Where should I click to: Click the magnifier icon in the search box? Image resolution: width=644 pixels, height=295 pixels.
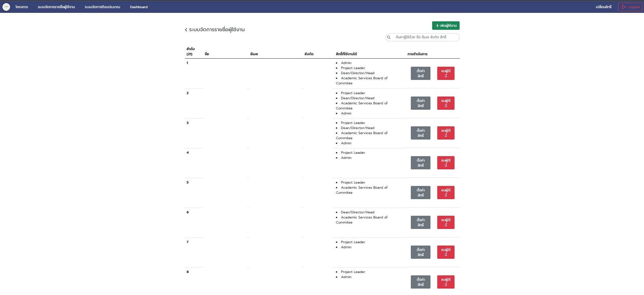point(389,37)
